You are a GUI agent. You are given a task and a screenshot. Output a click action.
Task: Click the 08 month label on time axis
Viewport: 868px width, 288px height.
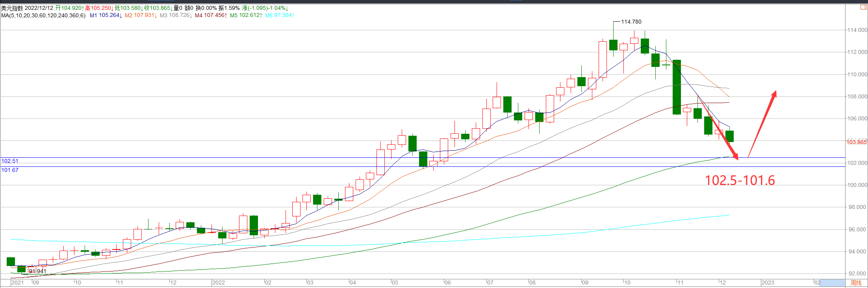(x=532, y=282)
